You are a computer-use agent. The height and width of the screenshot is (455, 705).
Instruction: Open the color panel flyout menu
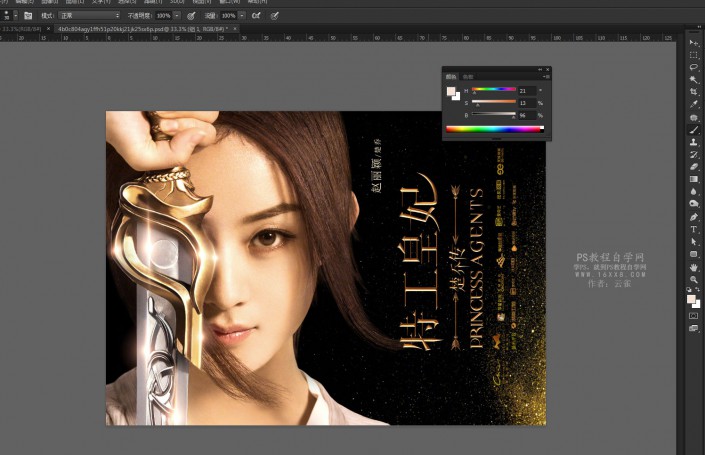(x=546, y=77)
